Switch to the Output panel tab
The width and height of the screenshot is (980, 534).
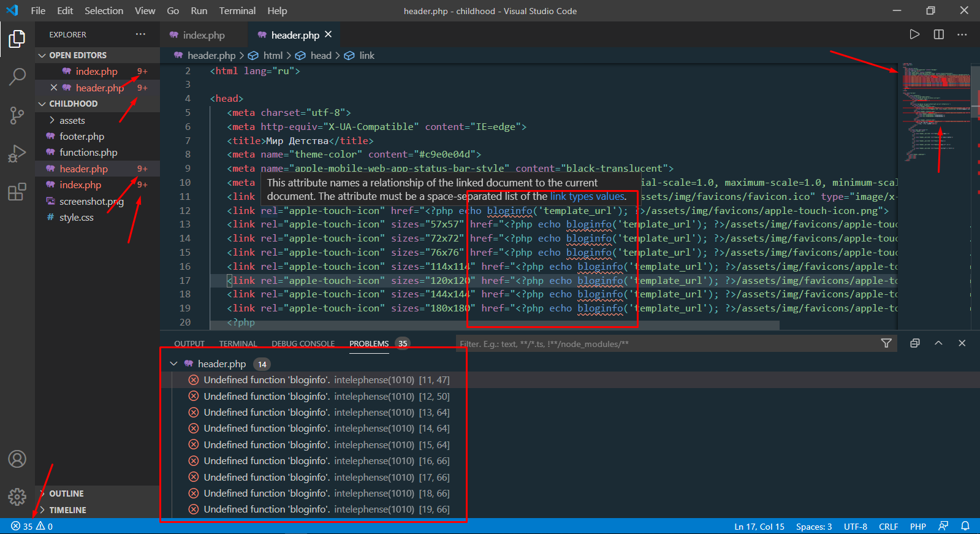tap(189, 343)
